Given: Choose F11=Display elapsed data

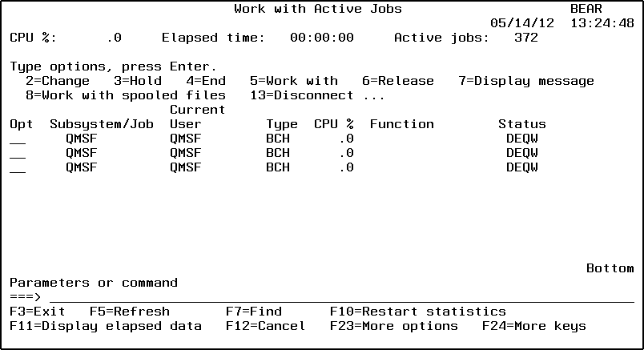Looking at the screenshot, I should tap(106, 326).
